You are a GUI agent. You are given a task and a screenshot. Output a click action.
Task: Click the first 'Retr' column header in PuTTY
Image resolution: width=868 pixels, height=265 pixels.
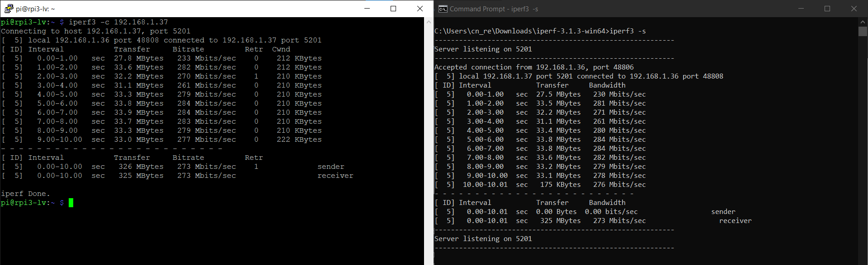pos(254,49)
